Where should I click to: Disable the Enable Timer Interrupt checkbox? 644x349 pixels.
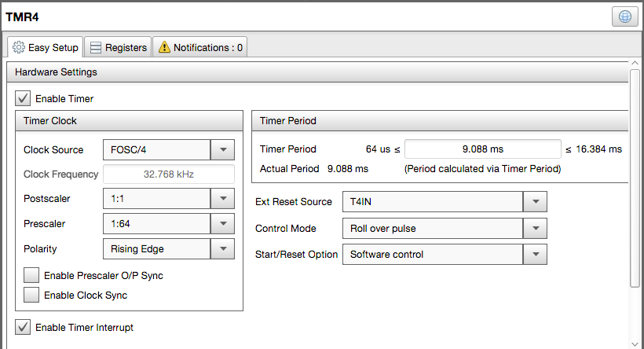click(x=24, y=327)
